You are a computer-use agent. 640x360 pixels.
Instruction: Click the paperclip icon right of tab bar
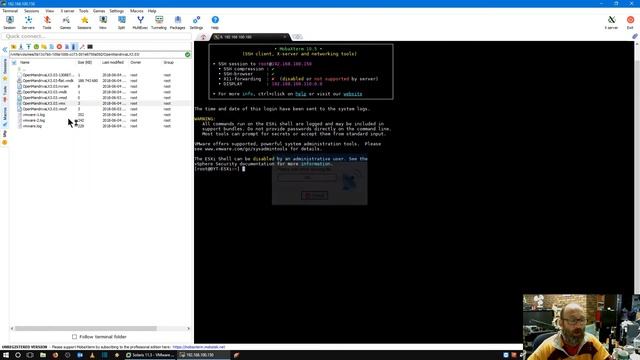(x=635, y=36)
